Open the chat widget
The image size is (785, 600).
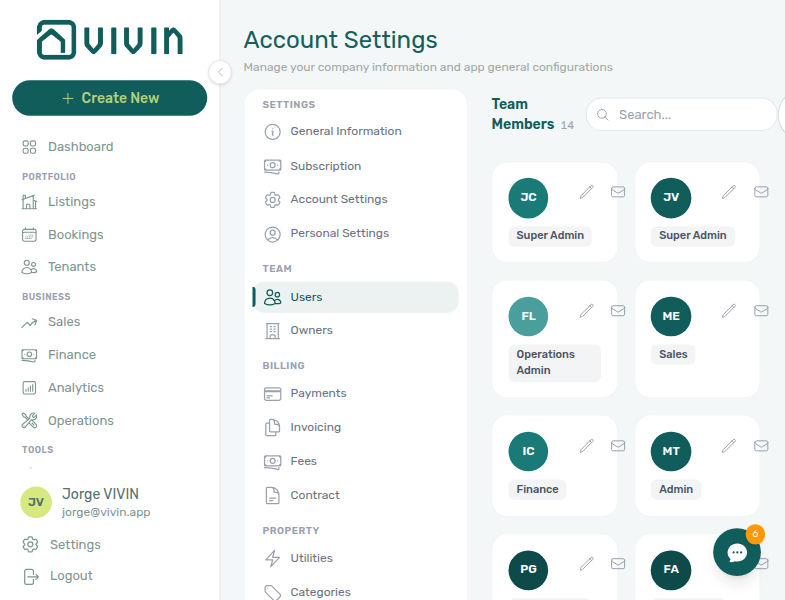[x=737, y=552]
